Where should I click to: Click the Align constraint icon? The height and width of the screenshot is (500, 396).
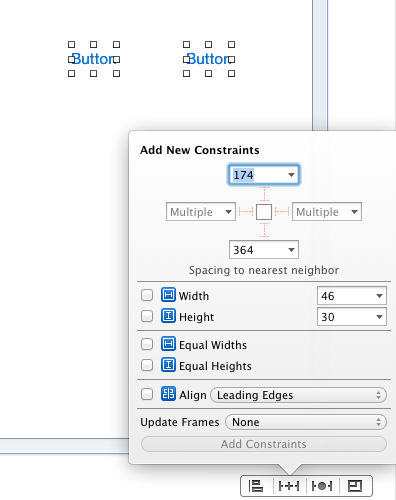pyautogui.click(x=168, y=394)
